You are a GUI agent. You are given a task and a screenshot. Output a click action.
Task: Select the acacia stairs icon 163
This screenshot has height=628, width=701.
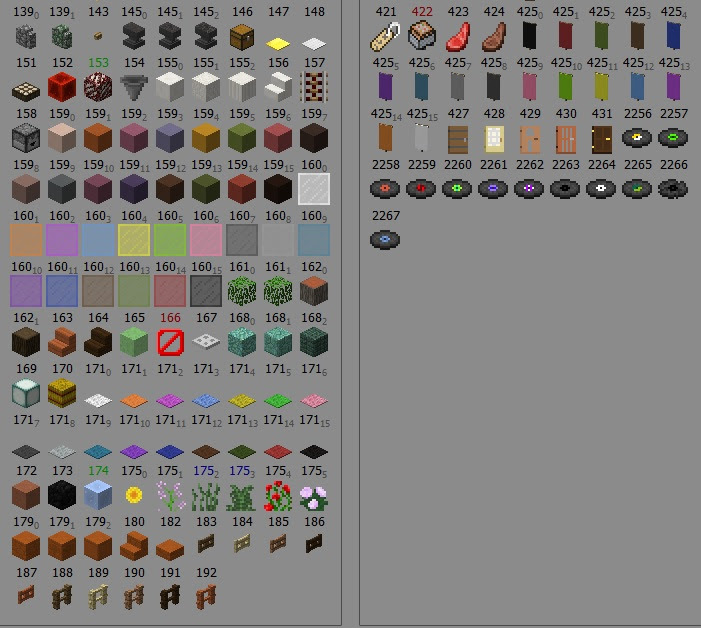pos(62,342)
